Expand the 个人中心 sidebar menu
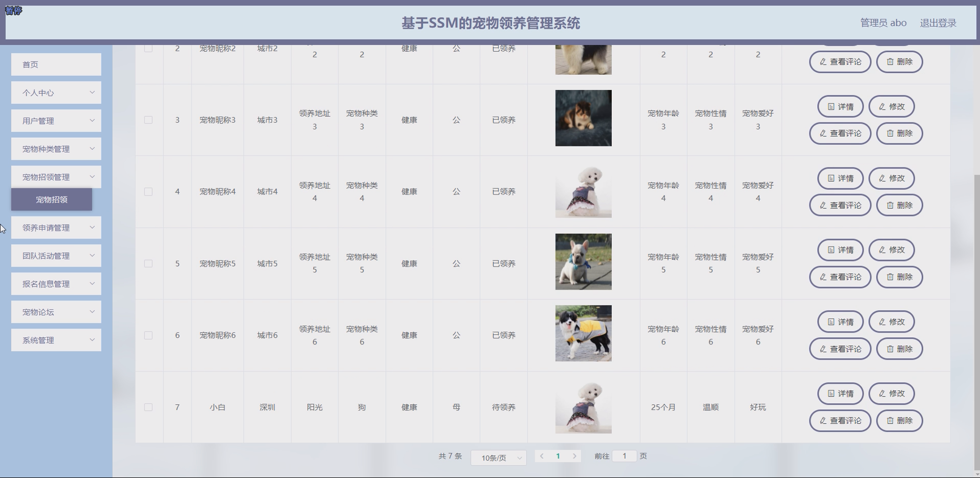This screenshot has width=980, height=478. tap(56, 93)
